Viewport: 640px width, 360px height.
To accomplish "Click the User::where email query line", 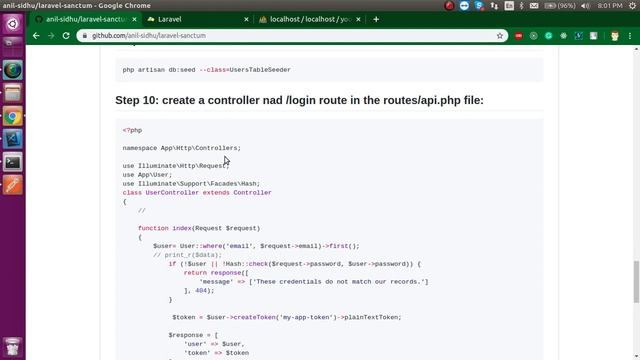I will click(x=256, y=246).
